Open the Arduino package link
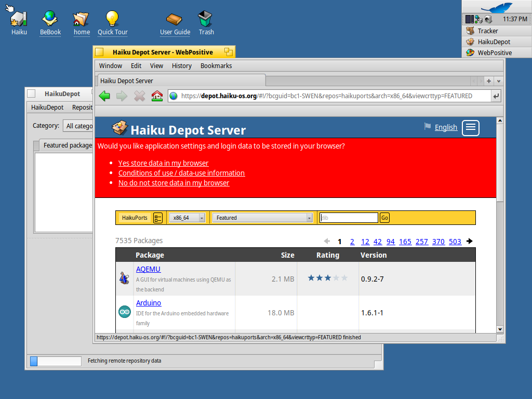The image size is (532, 399). click(149, 303)
